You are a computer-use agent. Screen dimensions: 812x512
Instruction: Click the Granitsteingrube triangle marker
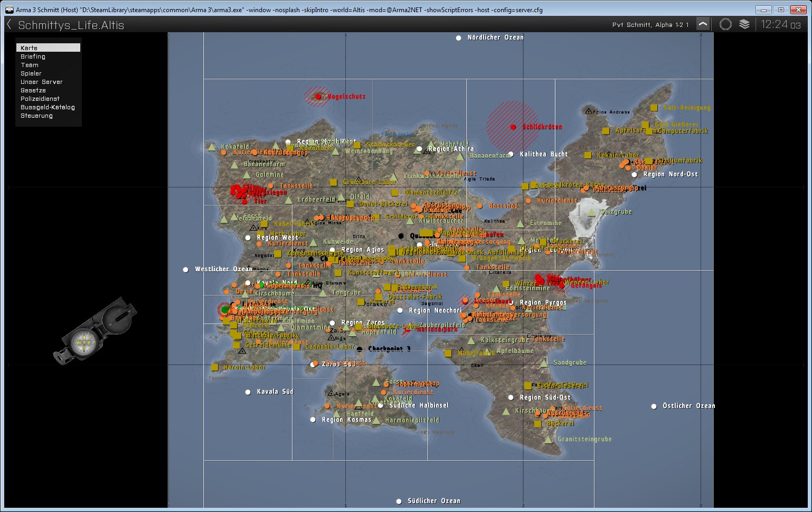pyautogui.click(x=548, y=439)
